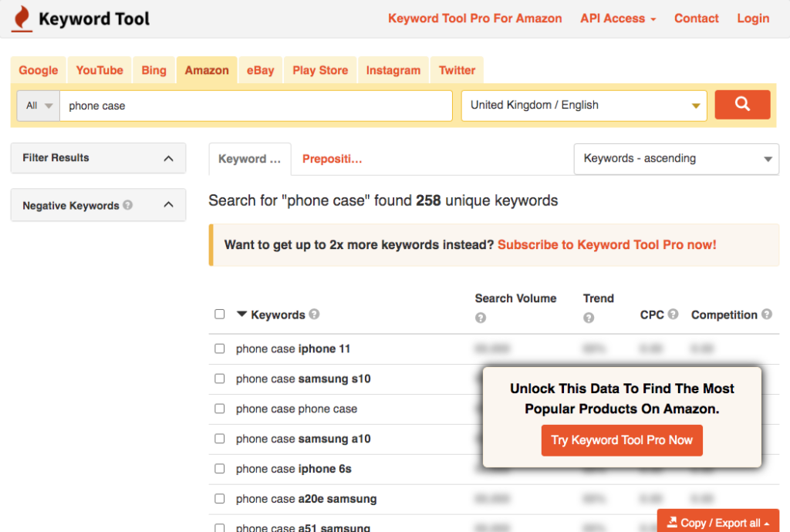The image size is (790, 532).
Task: Click Subscribe to Keyword Tool Pro now
Action: (x=606, y=244)
